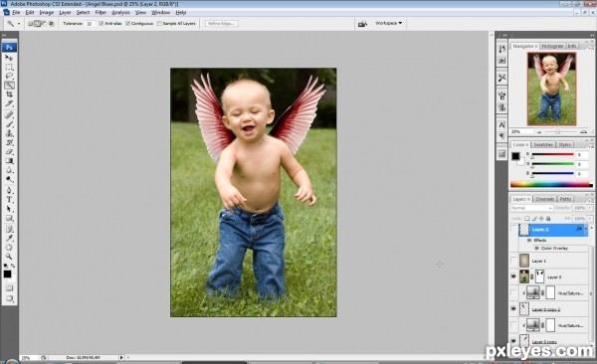This screenshot has height=364, width=597.
Task: Select the Healing Brush tool
Action: (x=9, y=115)
